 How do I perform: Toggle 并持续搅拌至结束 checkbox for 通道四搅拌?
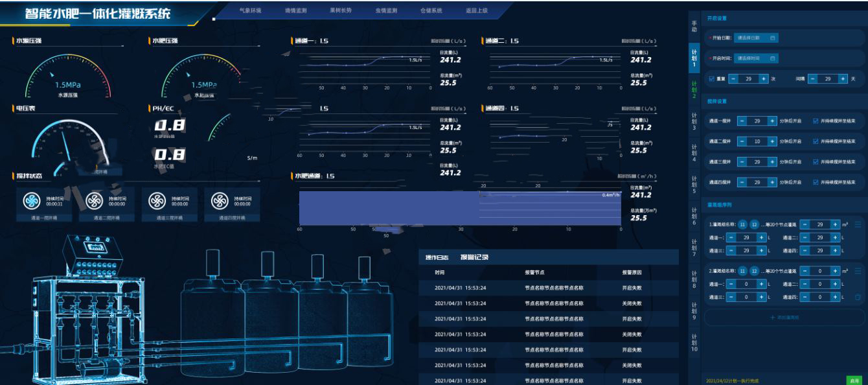pos(816,183)
